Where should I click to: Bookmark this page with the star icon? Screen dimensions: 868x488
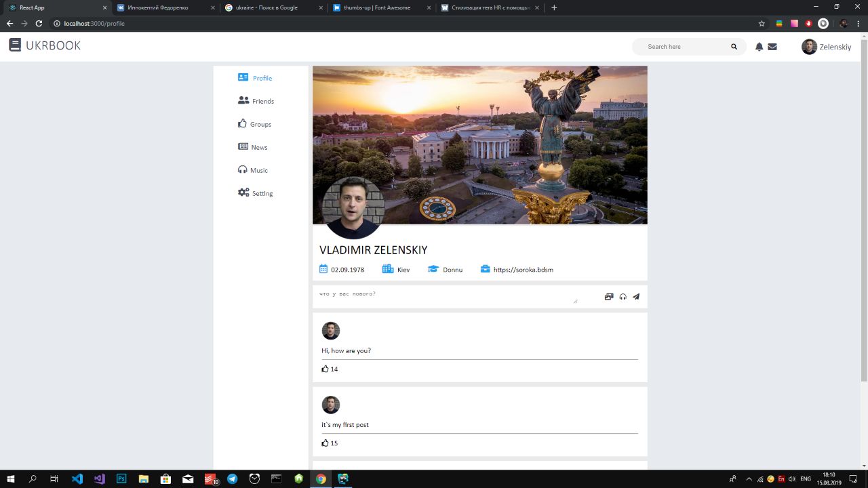pos(762,23)
